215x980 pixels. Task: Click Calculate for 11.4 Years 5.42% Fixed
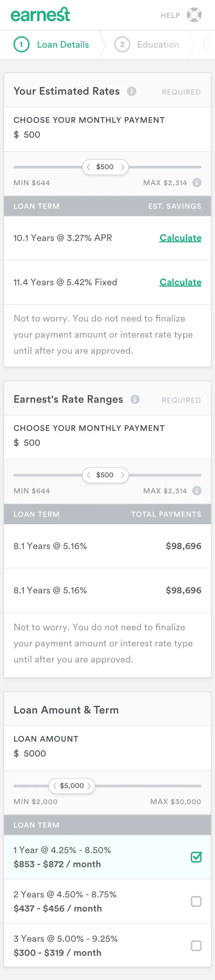180,282
